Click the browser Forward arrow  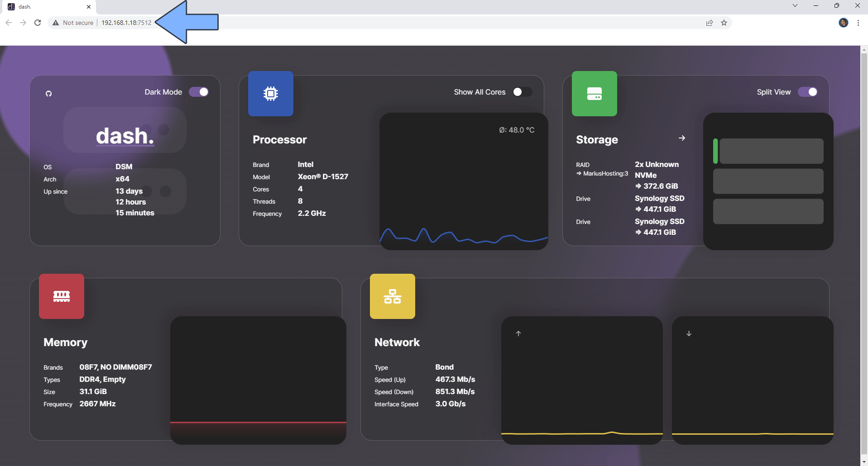pos(23,23)
